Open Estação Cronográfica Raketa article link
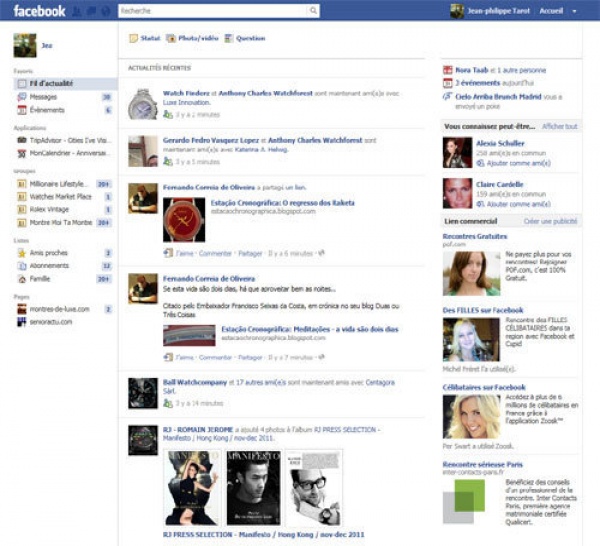Screen dimensions: 600x546 pos(282,203)
